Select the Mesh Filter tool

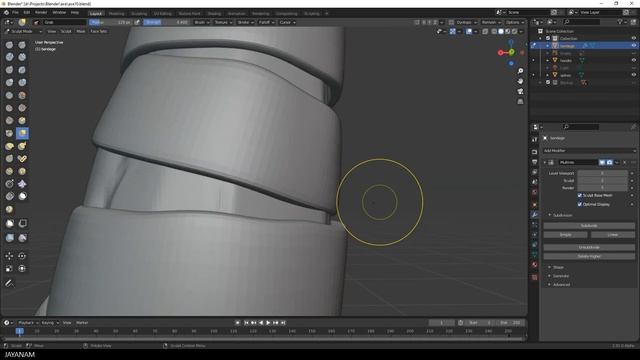[x=9, y=238]
